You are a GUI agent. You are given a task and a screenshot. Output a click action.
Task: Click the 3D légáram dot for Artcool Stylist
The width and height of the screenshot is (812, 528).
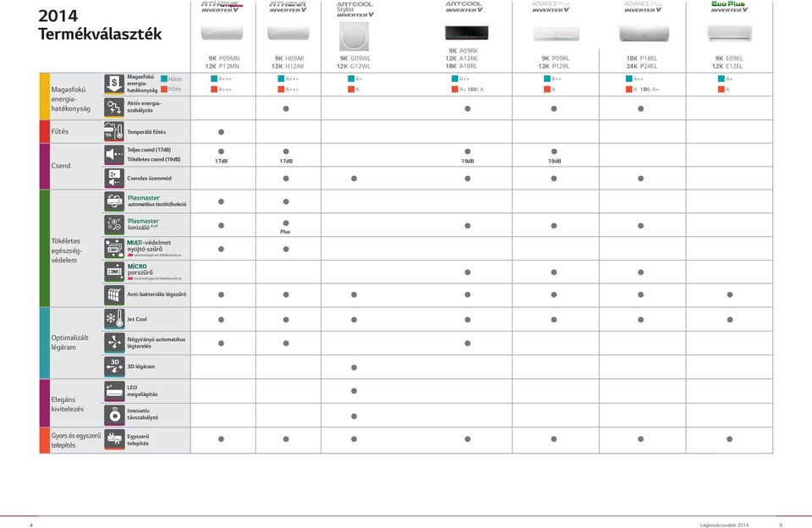pos(354,367)
